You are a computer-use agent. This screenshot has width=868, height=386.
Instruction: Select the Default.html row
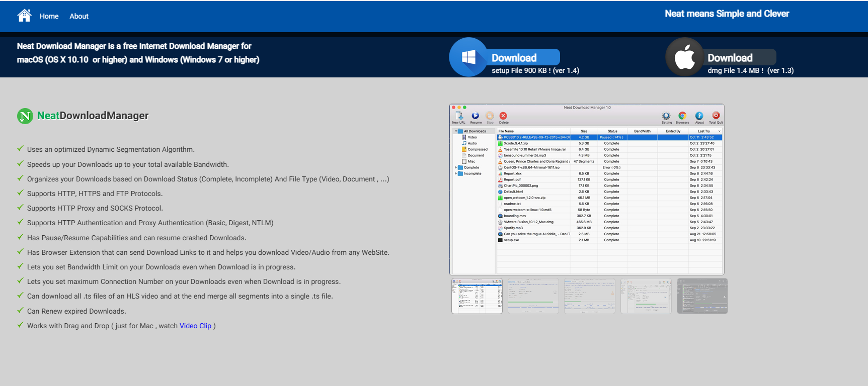[x=609, y=191]
